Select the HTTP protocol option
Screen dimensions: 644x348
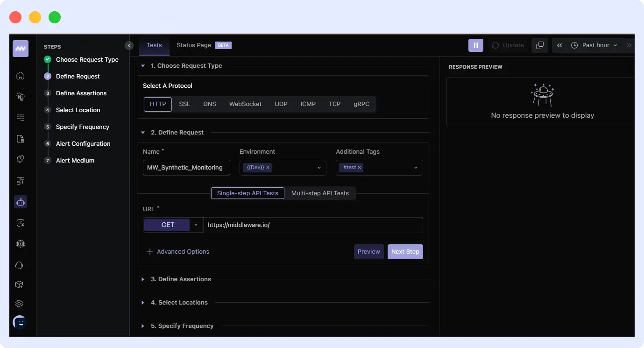click(158, 104)
